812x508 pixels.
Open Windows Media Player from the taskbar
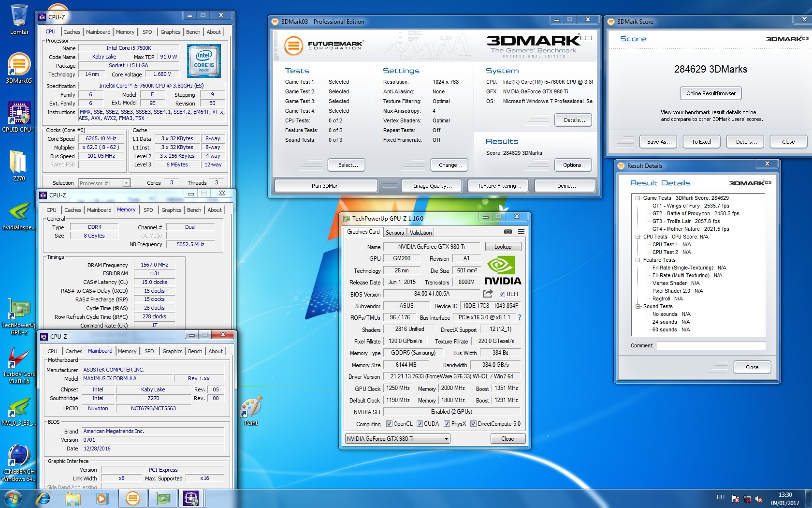pos(102,498)
